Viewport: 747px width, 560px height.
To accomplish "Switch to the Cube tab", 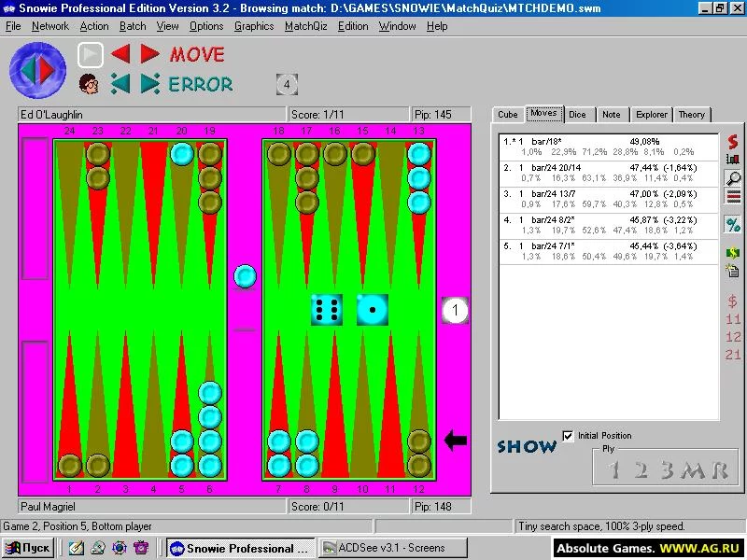I will pos(508,114).
